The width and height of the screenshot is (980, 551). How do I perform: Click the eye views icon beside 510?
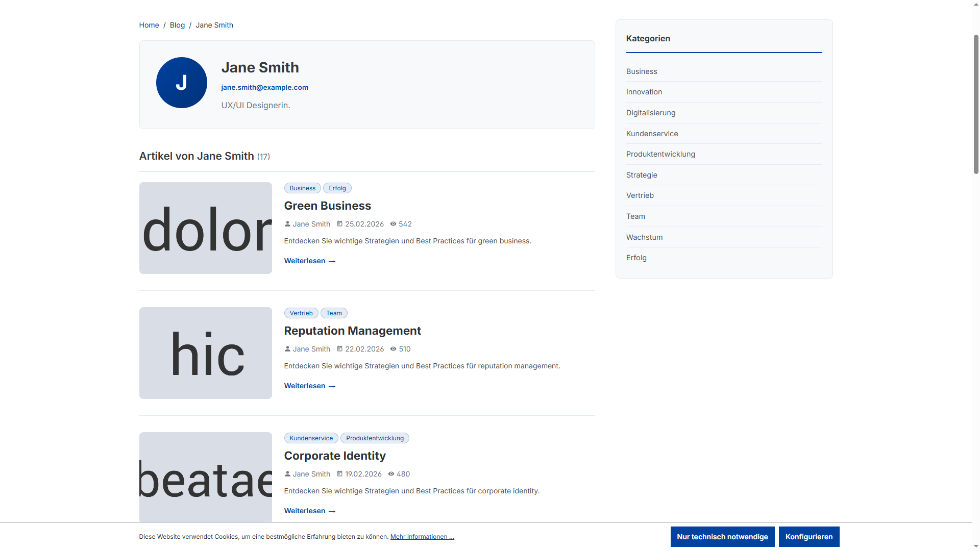(x=393, y=349)
